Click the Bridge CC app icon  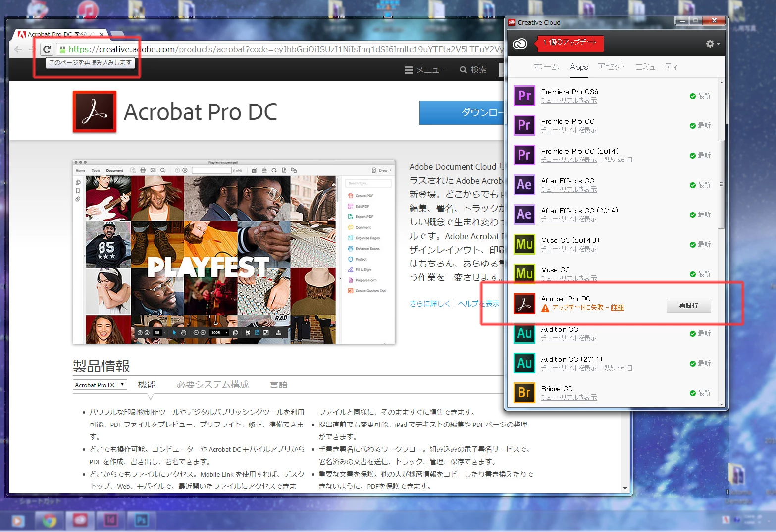[524, 393]
